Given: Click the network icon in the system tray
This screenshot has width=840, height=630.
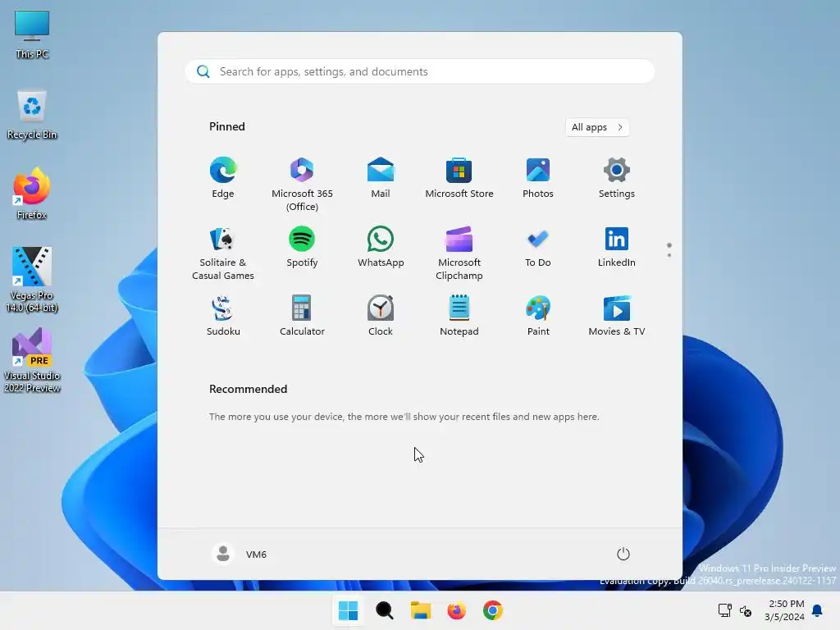Looking at the screenshot, I should pyautogui.click(x=725, y=610).
